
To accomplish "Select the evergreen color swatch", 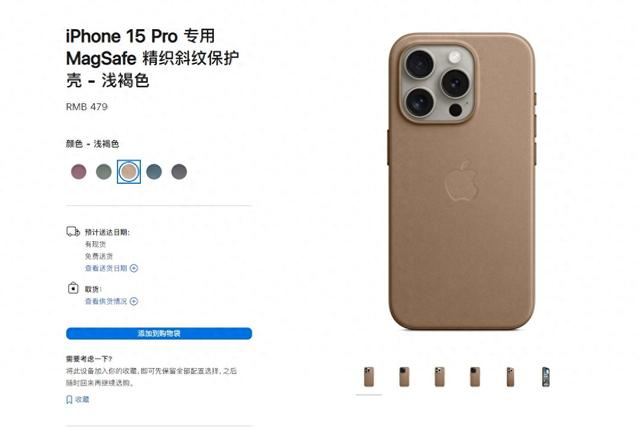I will (x=104, y=172).
